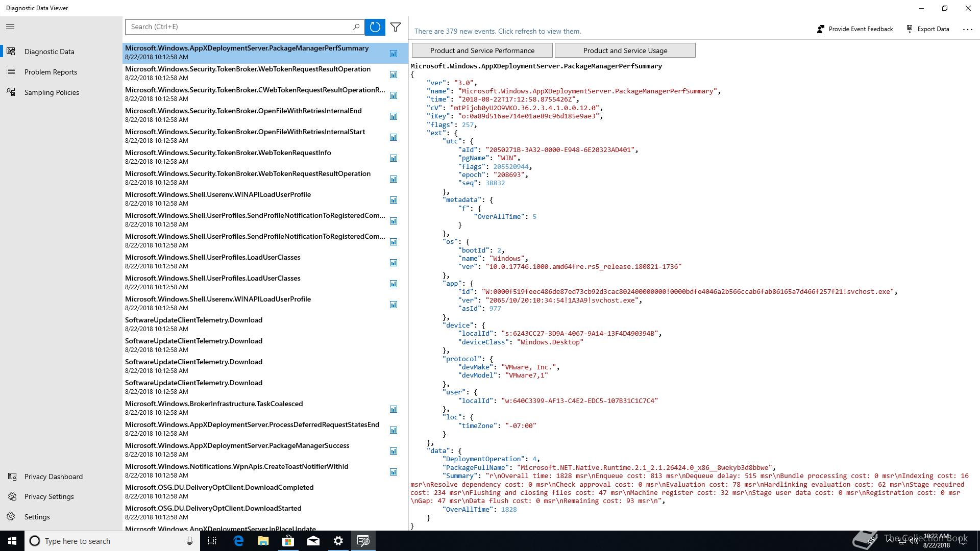
Task: Open Task View on taskbar
Action: pos(212,541)
